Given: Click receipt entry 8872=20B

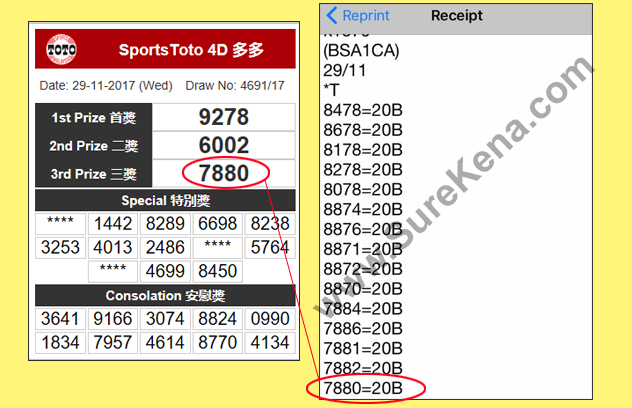Looking at the screenshot, I should [x=363, y=269].
